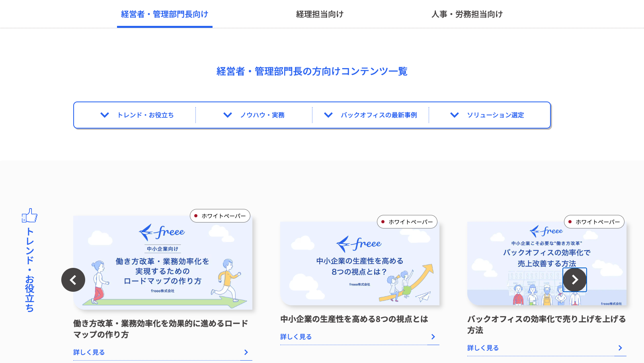This screenshot has width=644, height=363.
Task: Expand the バックオフィスの最新事例 section
Action: [371, 115]
